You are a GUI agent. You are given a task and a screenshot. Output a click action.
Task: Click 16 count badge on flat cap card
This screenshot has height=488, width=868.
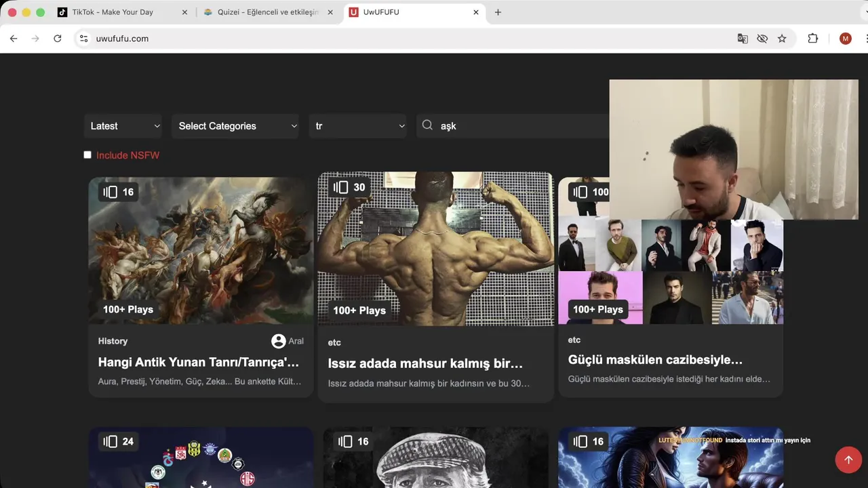pos(353,441)
